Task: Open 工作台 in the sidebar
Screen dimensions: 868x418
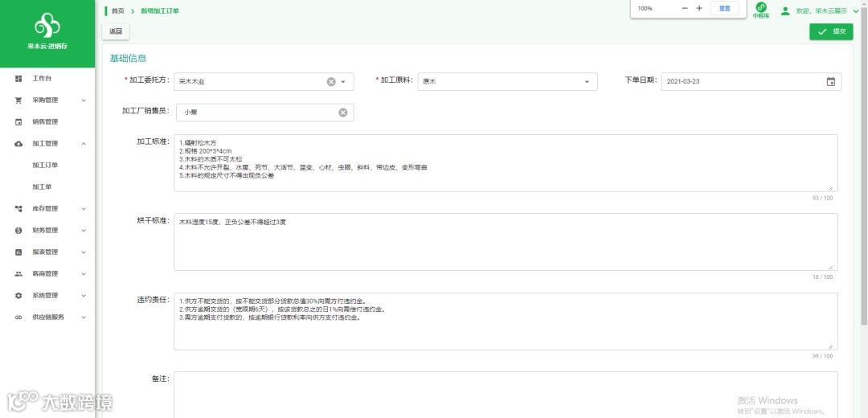Action: tap(42, 79)
